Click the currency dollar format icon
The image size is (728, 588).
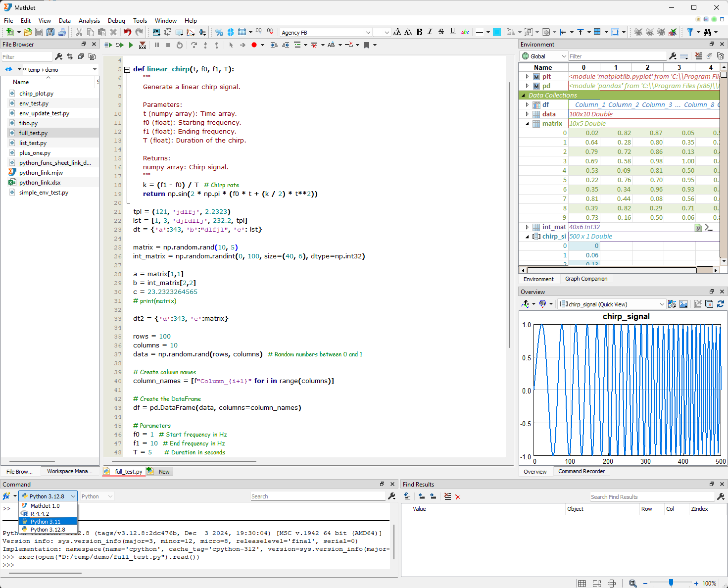231,32
